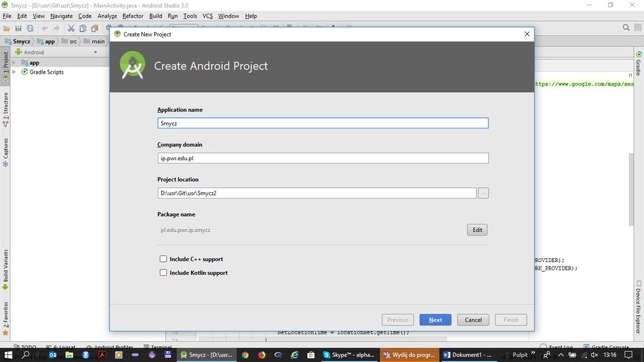The width and height of the screenshot is (644, 362).
Task: Click the disabled Finish button
Action: (511, 320)
